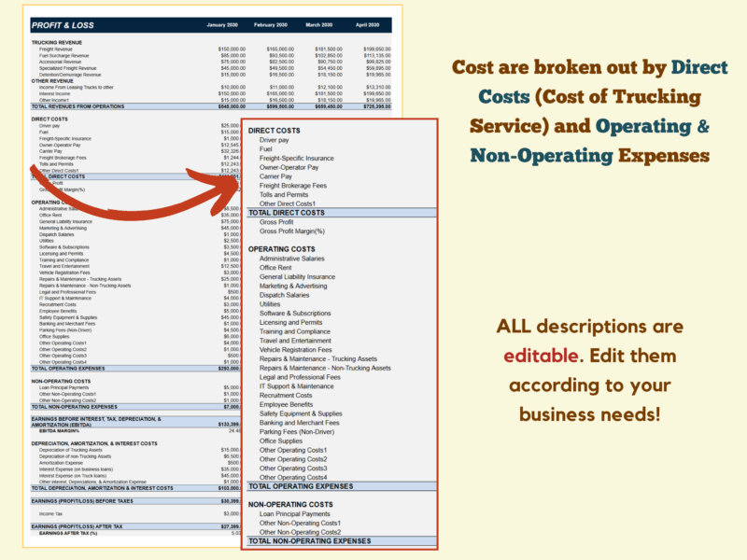Click Marketing & Advertising in the enlarged callout
This screenshot has width=747, height=560.
[293, 287]
